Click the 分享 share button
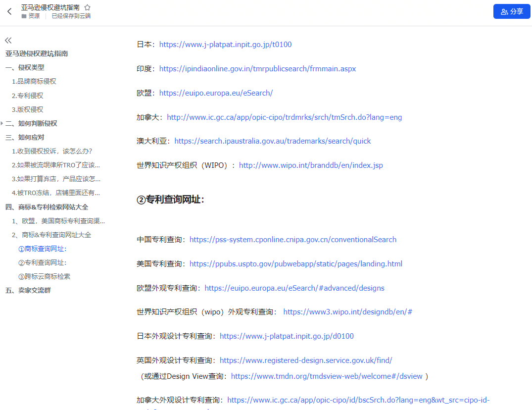Image resolution: width=532 pixels, height=410 pixels. click(x=512, y=11)
